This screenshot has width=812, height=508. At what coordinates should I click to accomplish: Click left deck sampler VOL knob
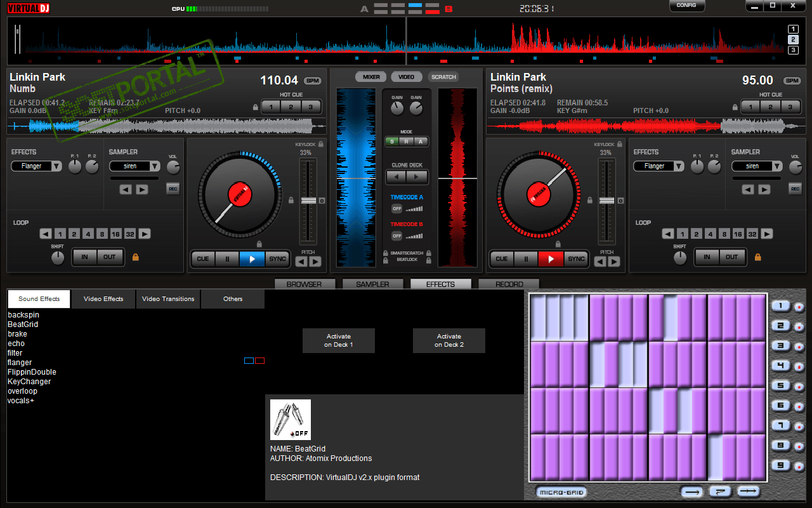tap(173, 168)
